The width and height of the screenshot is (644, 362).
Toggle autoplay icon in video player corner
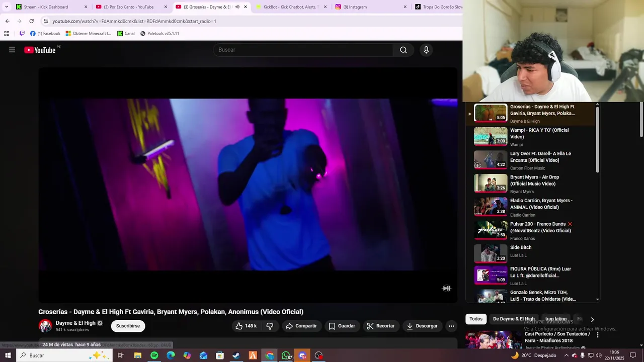(446, 288)
